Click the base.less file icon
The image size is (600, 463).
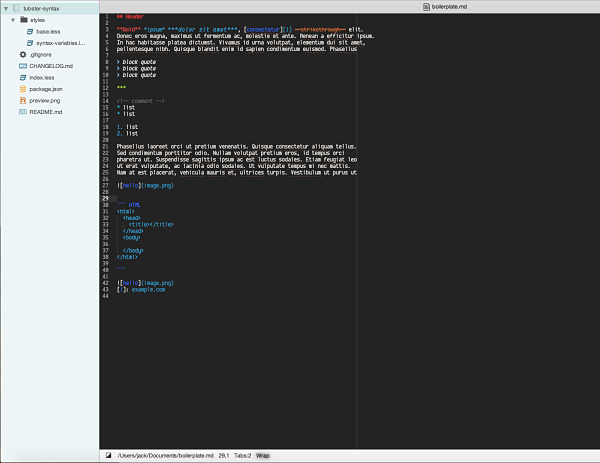coord(30,31)
